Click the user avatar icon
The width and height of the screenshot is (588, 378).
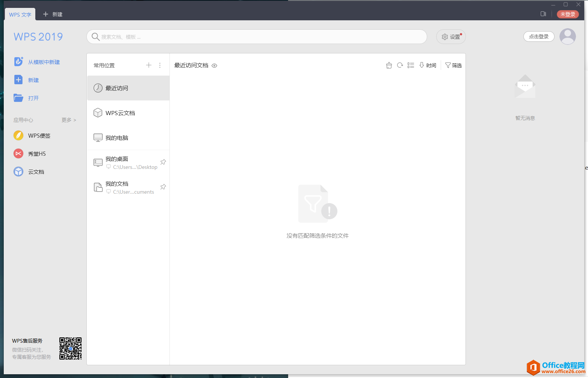click(568, 36)
